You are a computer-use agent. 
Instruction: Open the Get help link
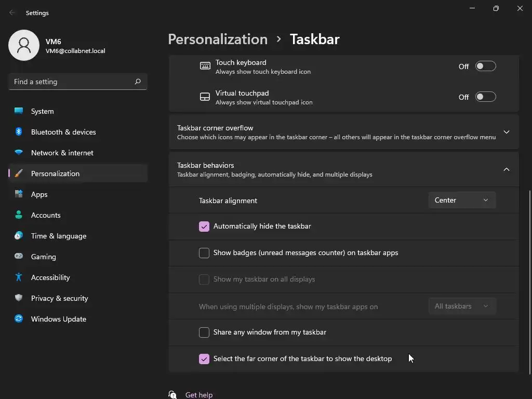click(x=199, y=395)
